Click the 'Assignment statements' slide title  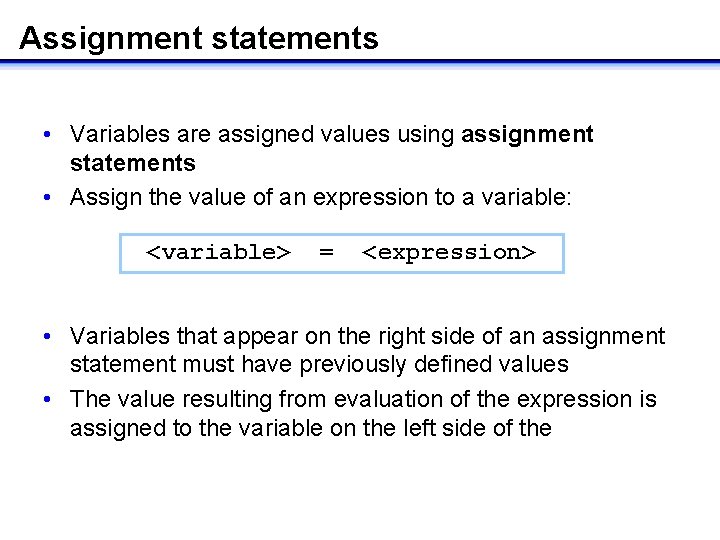pos(198,38)
